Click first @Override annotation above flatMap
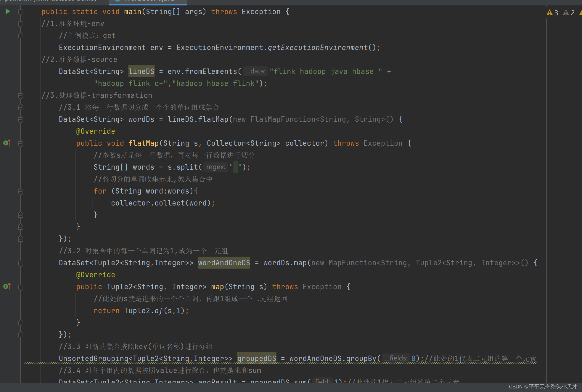The image size is (582, 392). tap(96, 131)
